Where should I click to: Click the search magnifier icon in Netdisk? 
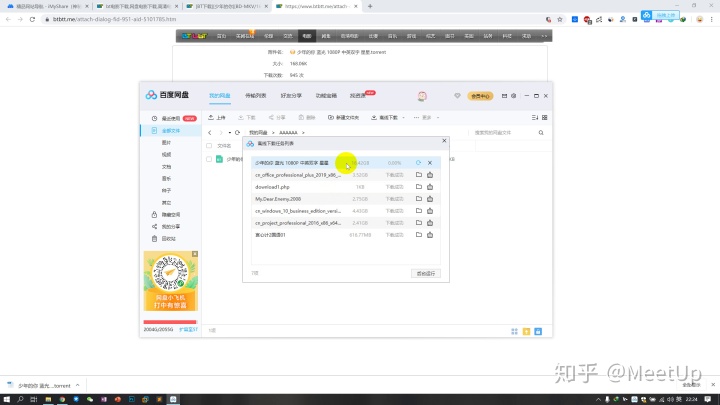click(541, 133)
